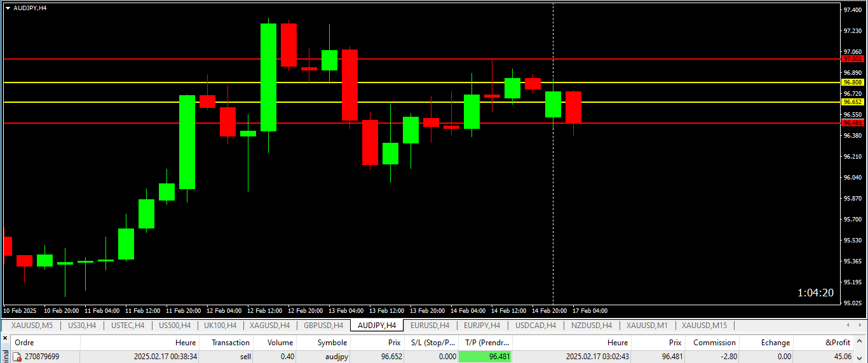Click the AUDJPY,H4 chart title text
This screenshot has width=868, height=363.
(x=30, y=8)
